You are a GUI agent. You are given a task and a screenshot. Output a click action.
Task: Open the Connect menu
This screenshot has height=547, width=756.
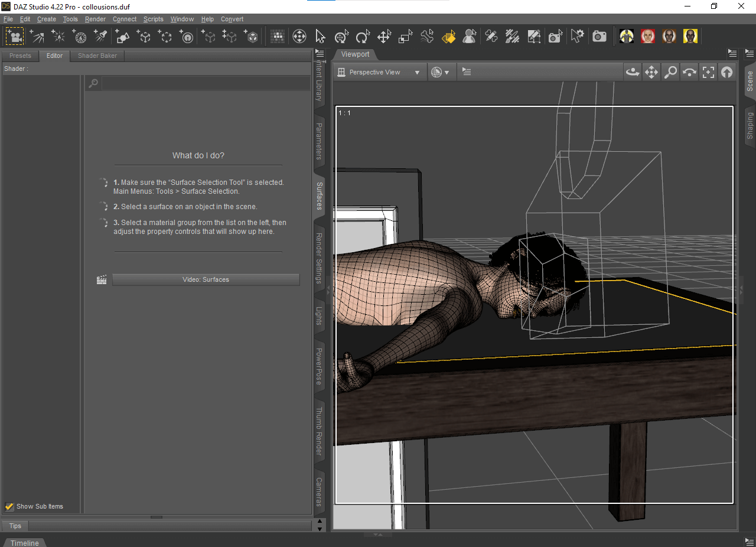coord(125,19)
